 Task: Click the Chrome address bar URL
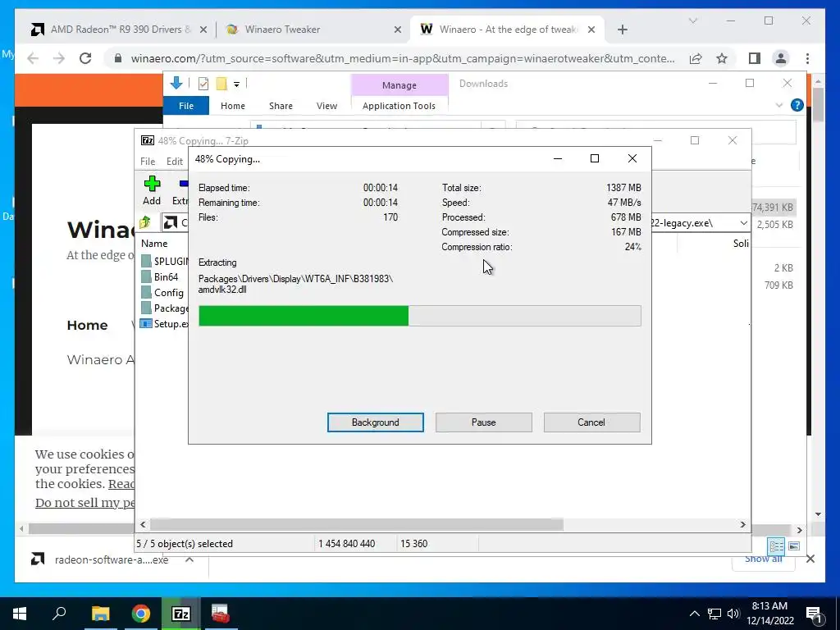[402, 58]
